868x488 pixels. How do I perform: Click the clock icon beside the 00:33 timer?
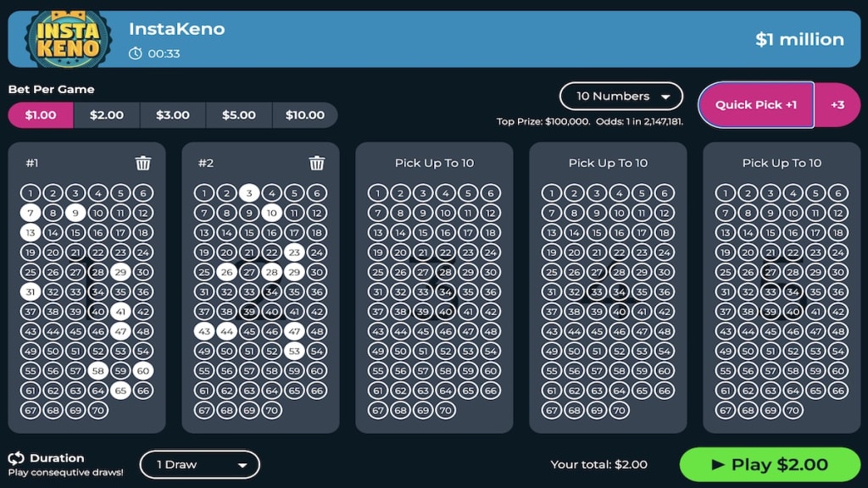pyautogui.click(x=135, y=53)
